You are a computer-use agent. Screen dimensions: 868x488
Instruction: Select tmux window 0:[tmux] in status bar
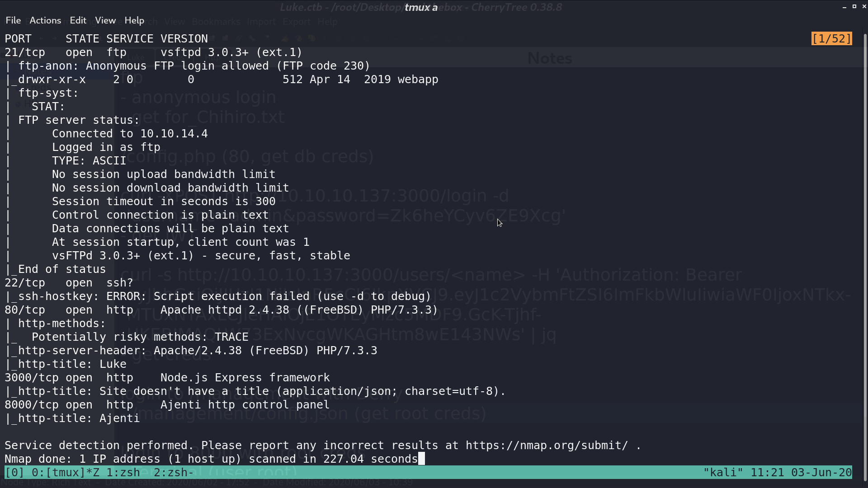point(66,473)
